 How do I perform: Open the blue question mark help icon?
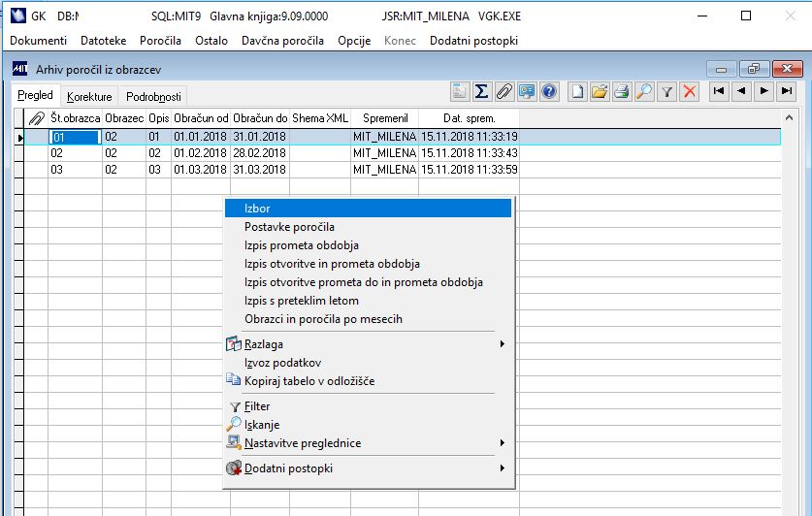tap(549, 91)
